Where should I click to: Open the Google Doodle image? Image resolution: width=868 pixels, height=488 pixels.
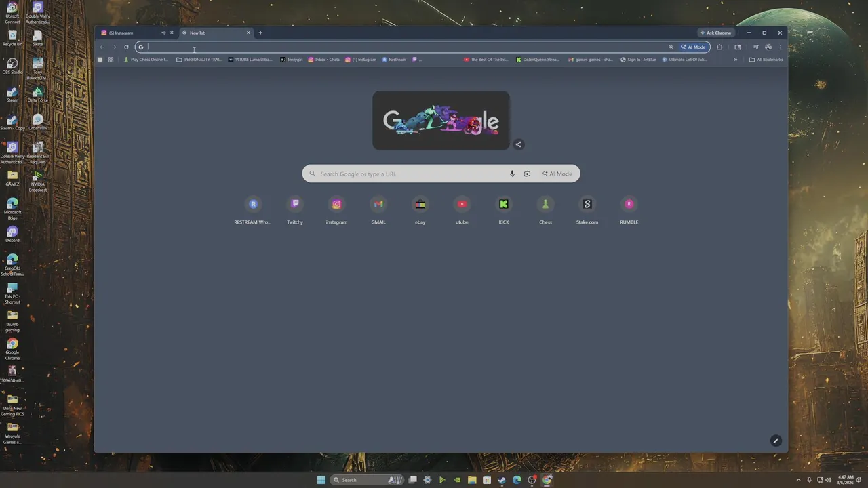(x=441, y=121)
